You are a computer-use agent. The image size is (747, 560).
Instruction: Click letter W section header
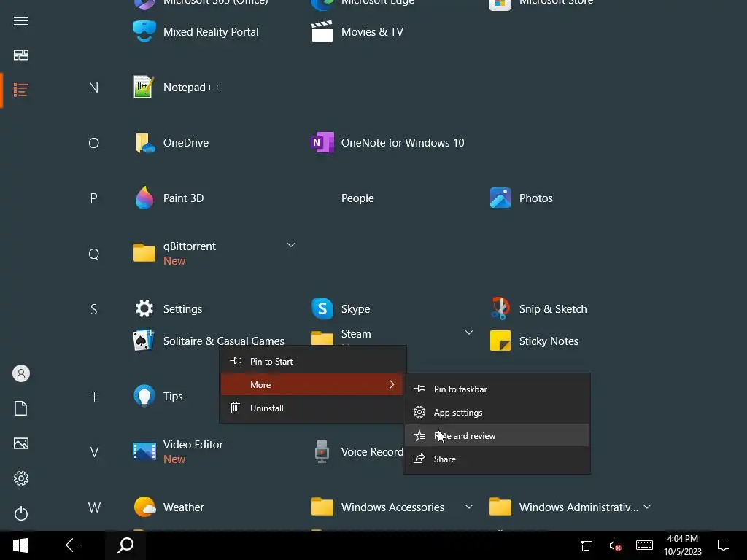tap(94, 507)
